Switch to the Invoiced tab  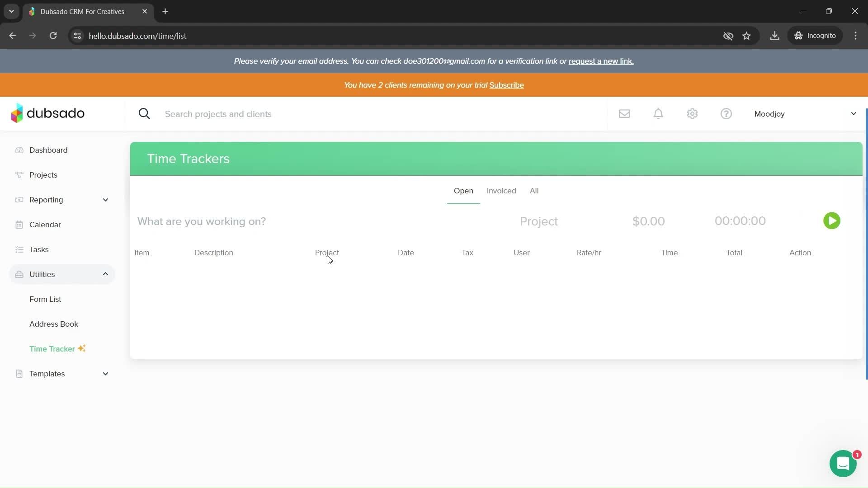(501, 191)
